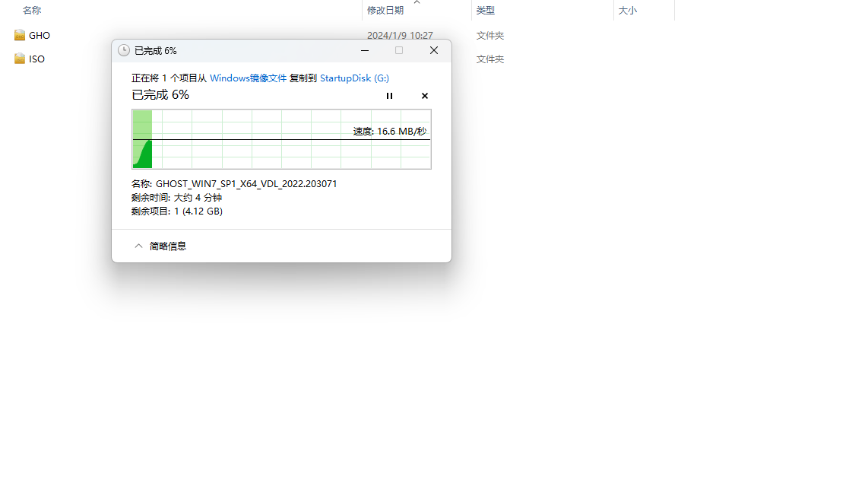Image resolution: width=868 pixels, height=499 pixels.
Task: Click the 类型 column header
Action: [485, 11]
